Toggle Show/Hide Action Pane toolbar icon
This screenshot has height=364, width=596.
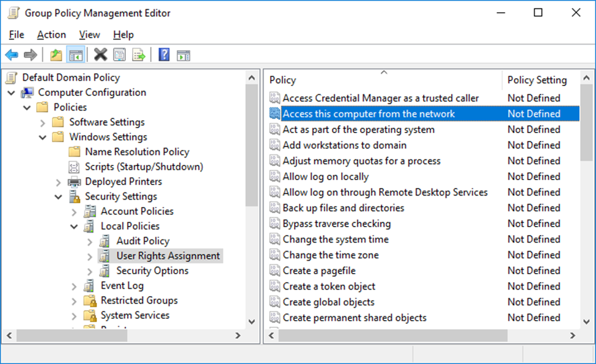(x=183, y=56)
